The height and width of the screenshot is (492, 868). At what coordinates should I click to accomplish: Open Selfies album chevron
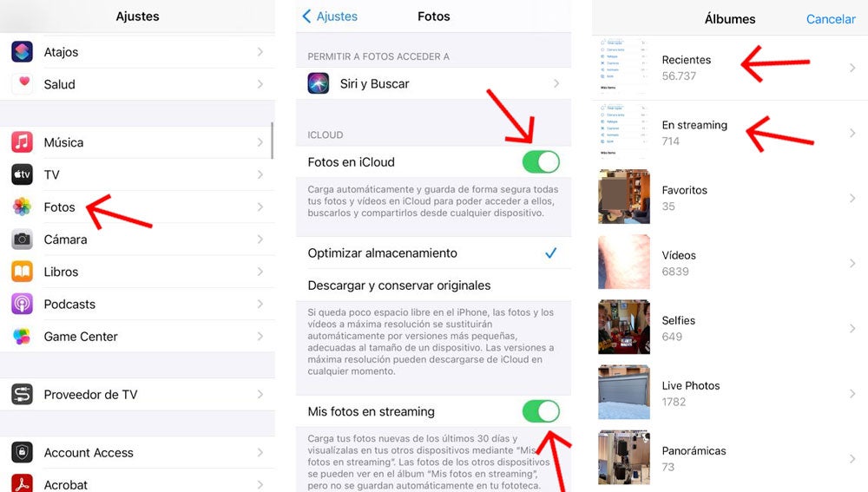click(x=852, y=329)
